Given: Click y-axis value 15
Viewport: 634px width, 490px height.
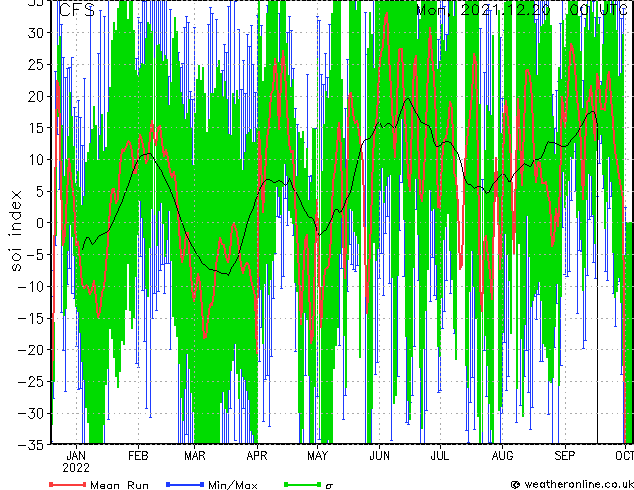Looking at the screenshot, I should pos(36,128).
